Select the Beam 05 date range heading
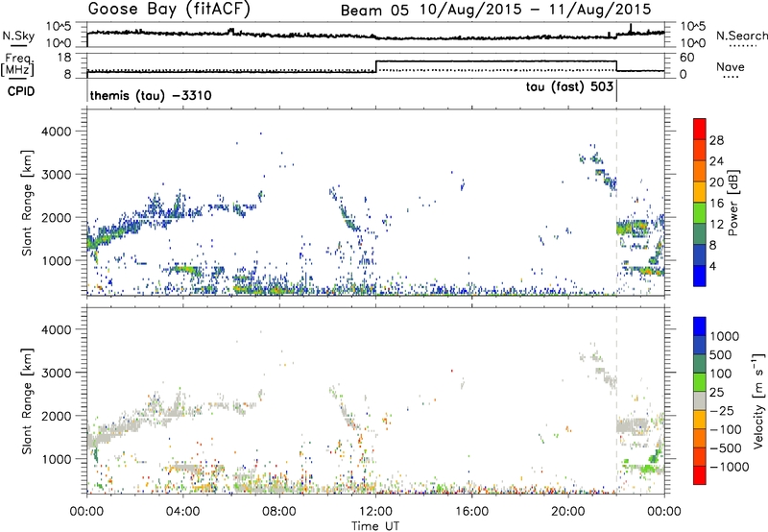Screen dimensions: 768x532 pyautogui.click(x=495, y=10)
